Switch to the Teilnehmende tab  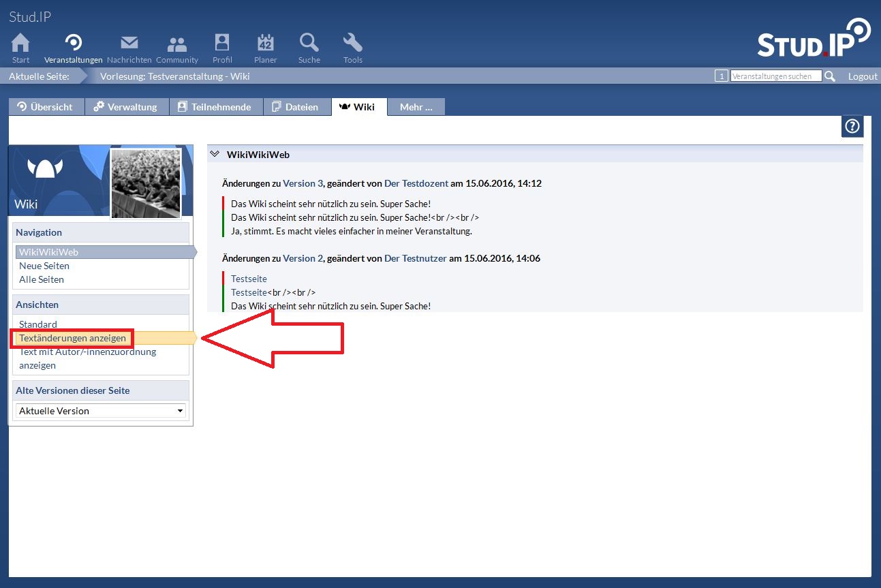coord(215,107)
